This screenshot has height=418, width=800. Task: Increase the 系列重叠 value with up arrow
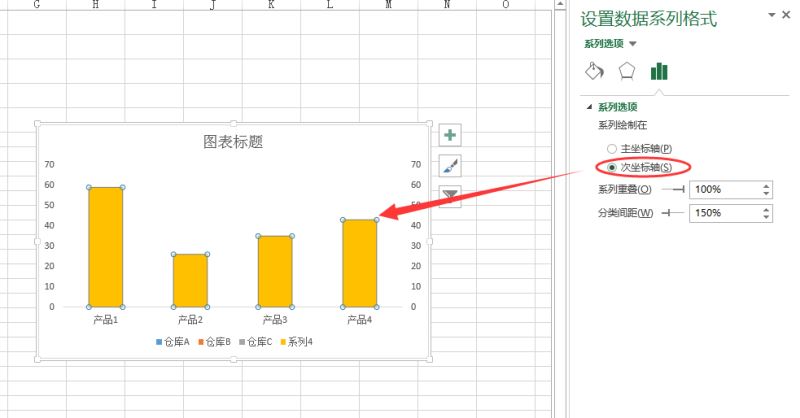pyautogui.click(x=766, y=186)
